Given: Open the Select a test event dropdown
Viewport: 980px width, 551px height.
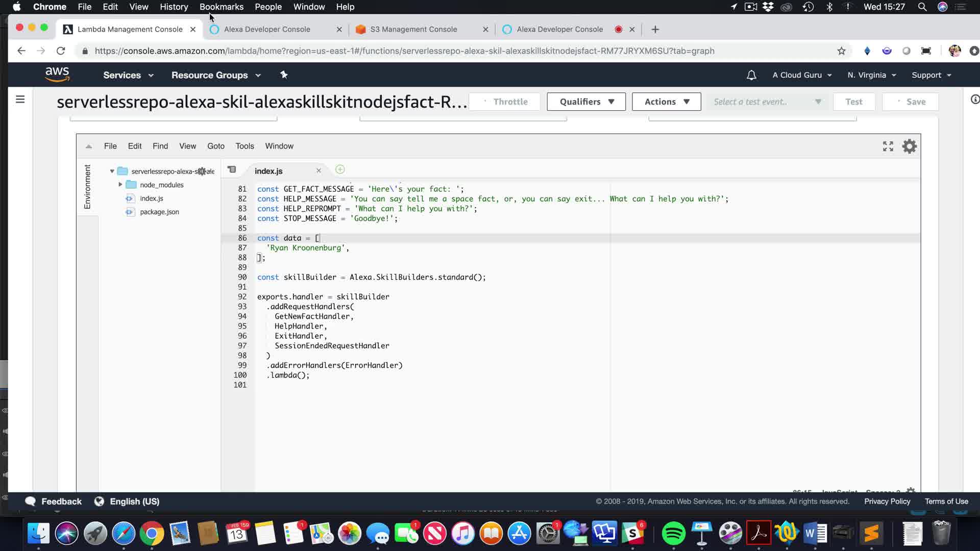Looking at the screenshot, I should click(x=767, y=102).
